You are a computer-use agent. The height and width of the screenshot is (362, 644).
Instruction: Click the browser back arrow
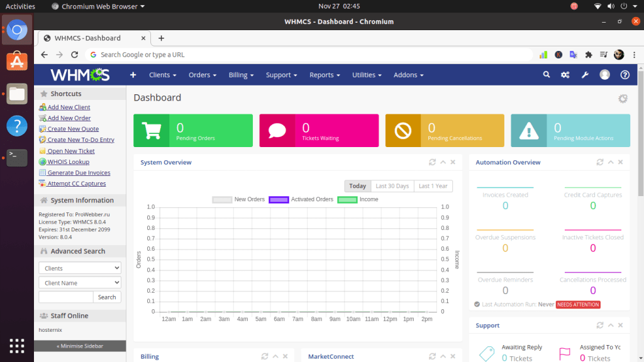click(45, 55)
